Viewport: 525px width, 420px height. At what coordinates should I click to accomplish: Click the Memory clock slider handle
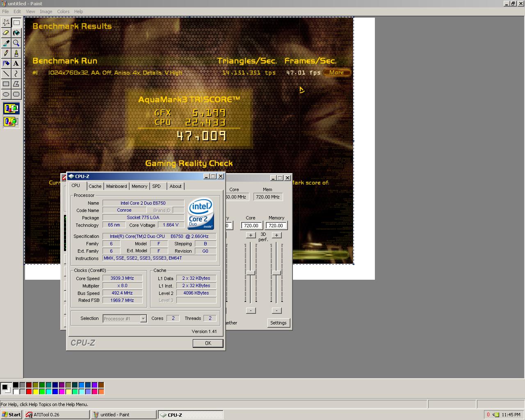pos(276,273)
